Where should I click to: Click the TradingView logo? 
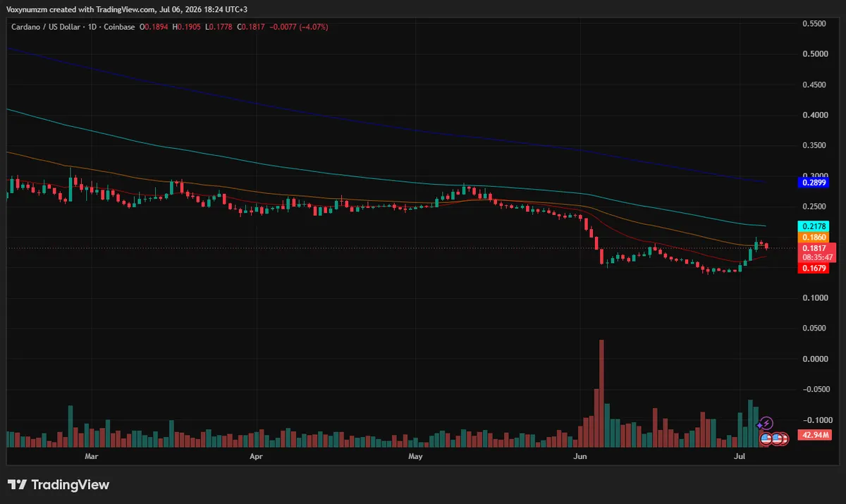tap(59, 485)
